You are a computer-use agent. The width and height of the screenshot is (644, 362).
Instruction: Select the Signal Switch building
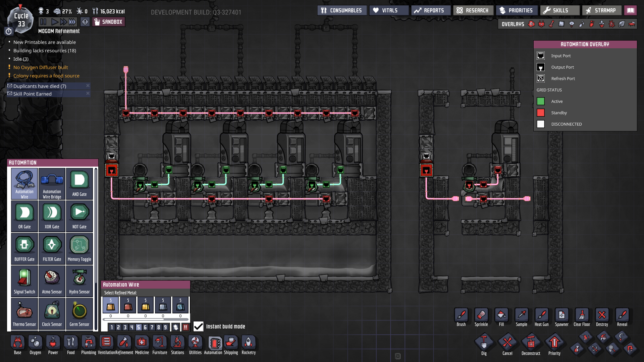click(x=24, y=281)
